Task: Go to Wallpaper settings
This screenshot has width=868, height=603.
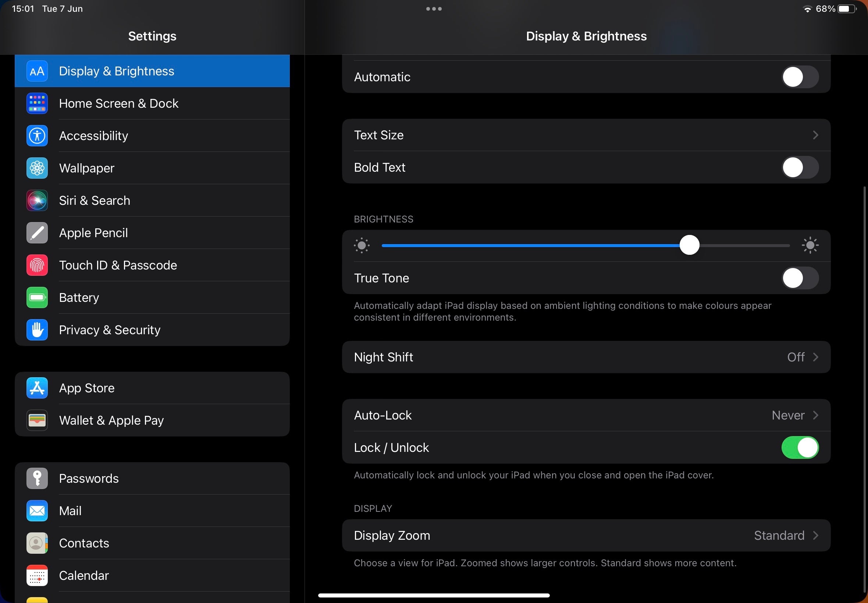Action: (x=152, y=168)
